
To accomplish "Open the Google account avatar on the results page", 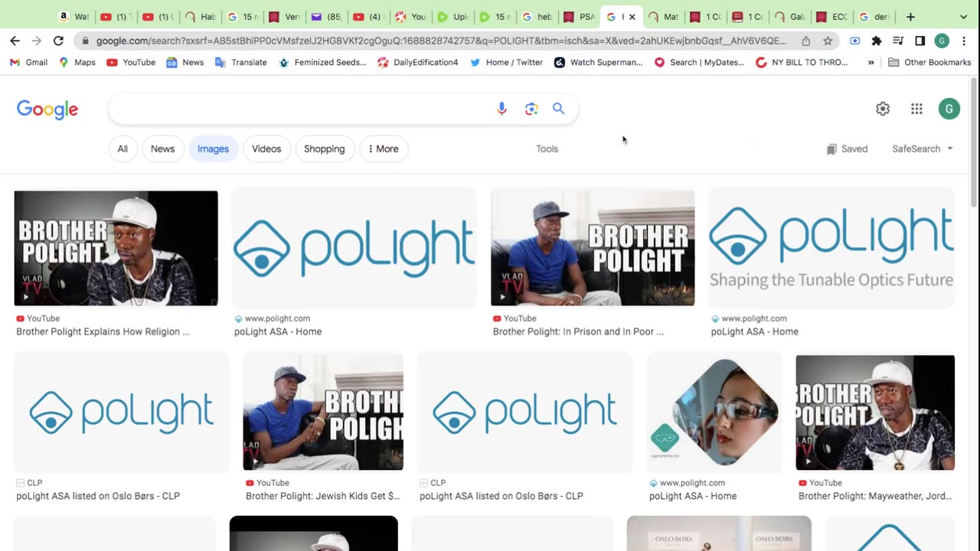I will tap(949, 109).
